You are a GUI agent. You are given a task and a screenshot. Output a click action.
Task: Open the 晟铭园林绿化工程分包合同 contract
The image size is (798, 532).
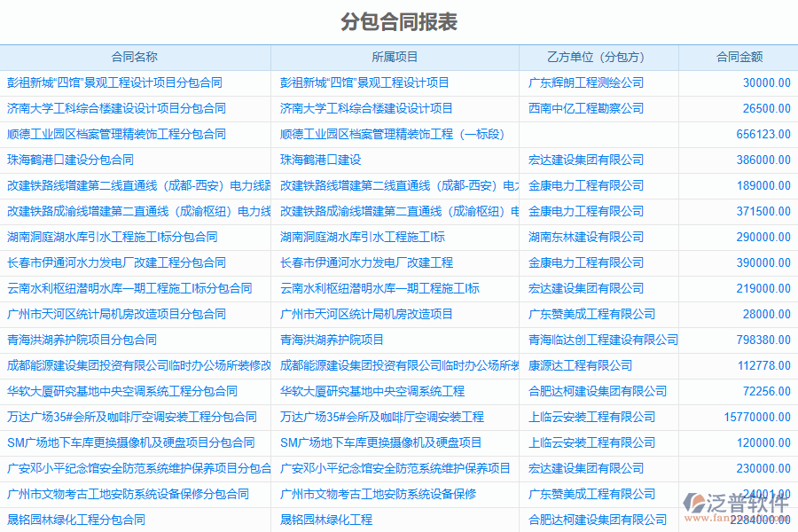(76, 520)
